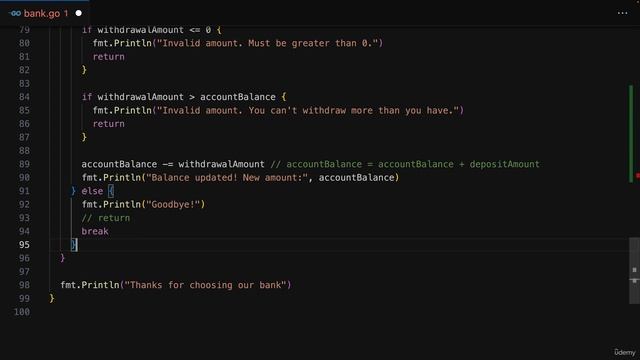
Task: Click the "Thanks for choosing our bank" string
Action: coord(205,285)
